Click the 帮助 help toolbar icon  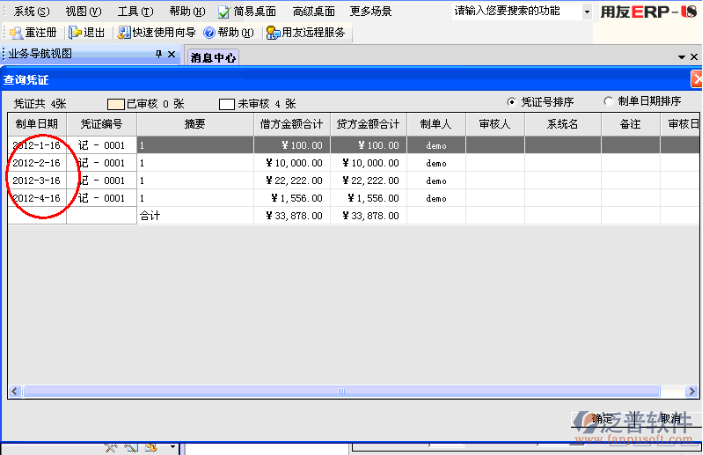click(x=209, y=32)
